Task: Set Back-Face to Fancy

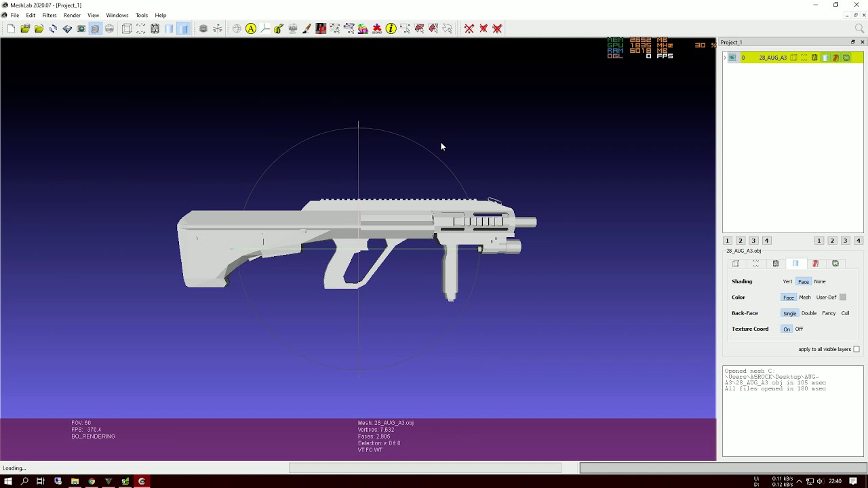Action: (x=829, y=313)
